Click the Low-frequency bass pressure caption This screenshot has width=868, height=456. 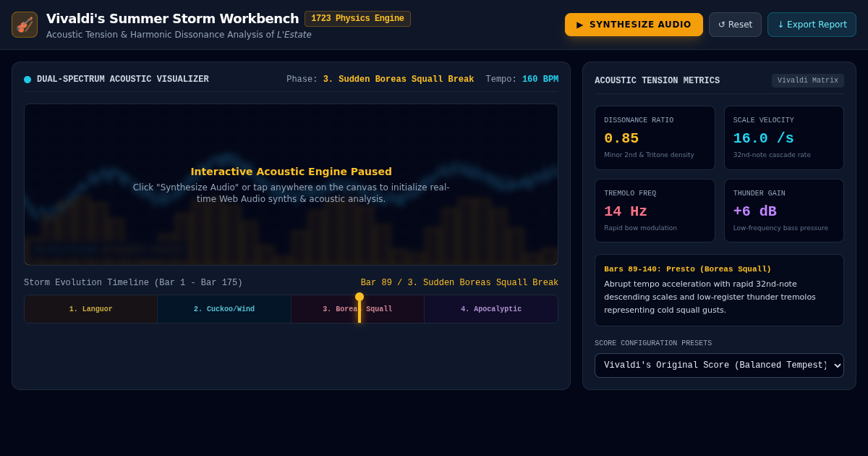(x=780, y=228)
